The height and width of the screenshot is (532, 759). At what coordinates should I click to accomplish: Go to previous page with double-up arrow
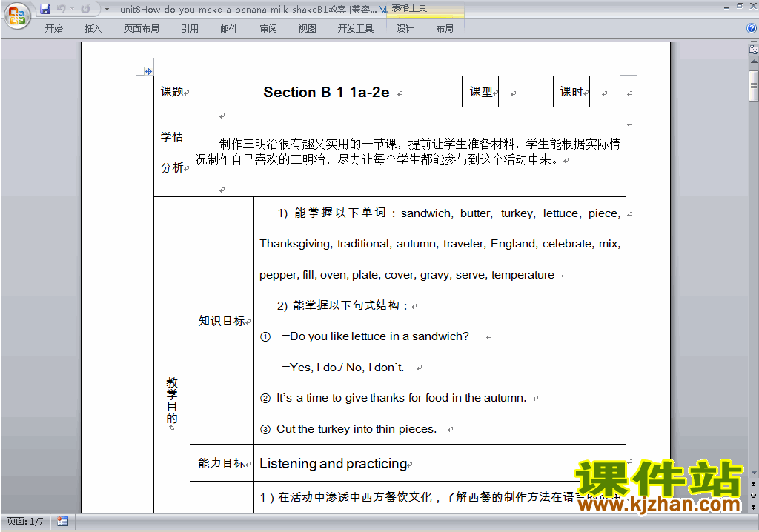pyautogui.click(x=753, y=484)
